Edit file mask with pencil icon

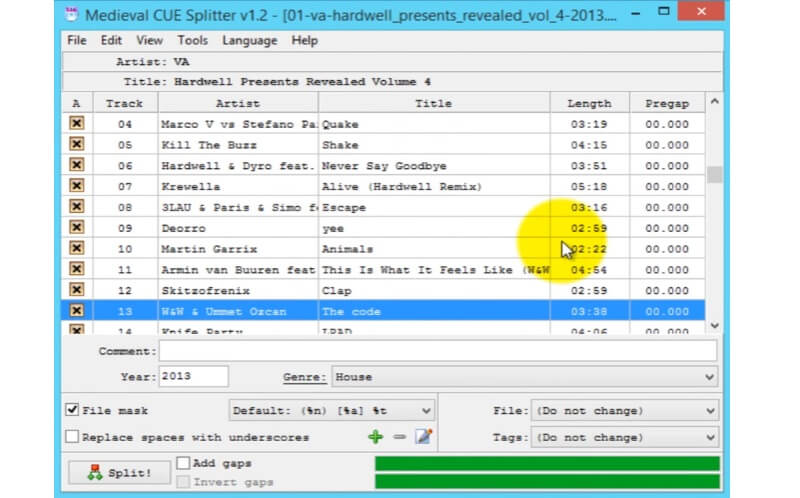[x=423, y=436]
